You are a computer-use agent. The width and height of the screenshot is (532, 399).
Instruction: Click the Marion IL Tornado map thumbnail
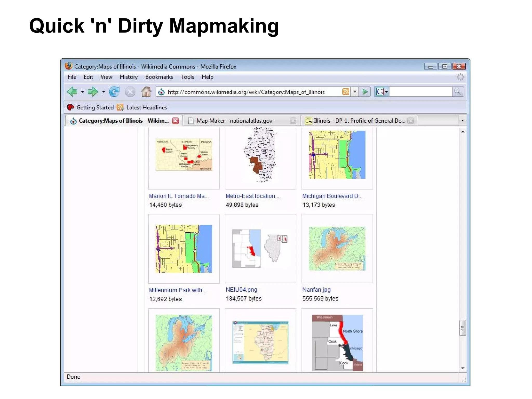pyautogui.click(x=184, y=155)
